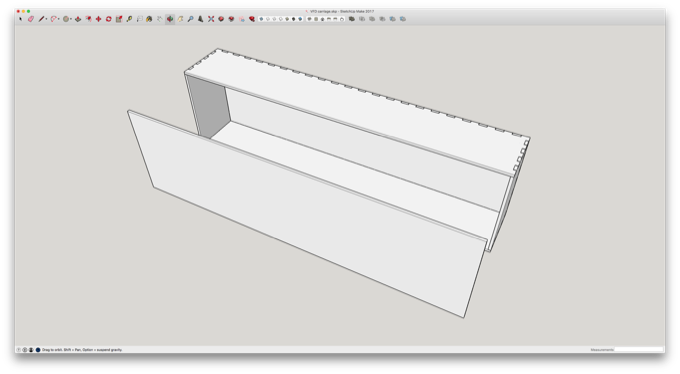Click the Trim solid tool
Screen dimensions: 680x374
point(392,19)
